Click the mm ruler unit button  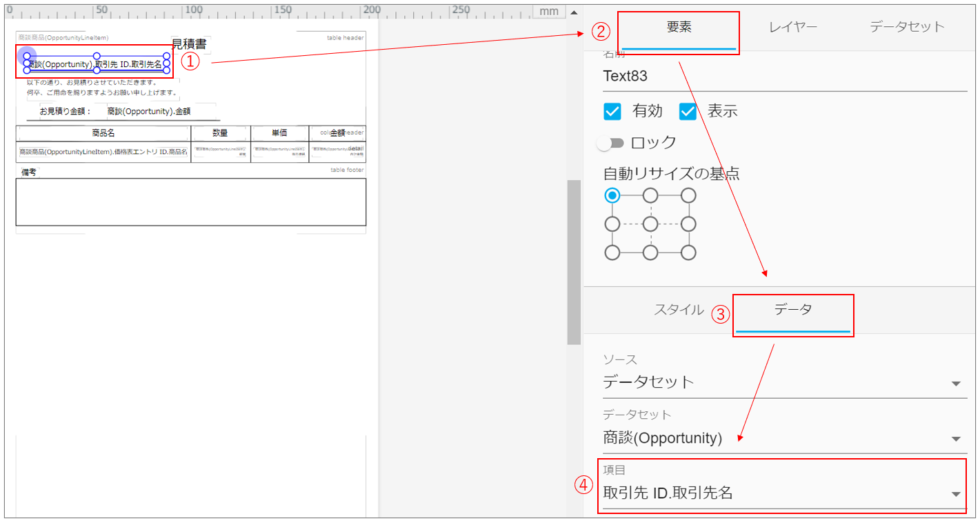coord(549,11)
